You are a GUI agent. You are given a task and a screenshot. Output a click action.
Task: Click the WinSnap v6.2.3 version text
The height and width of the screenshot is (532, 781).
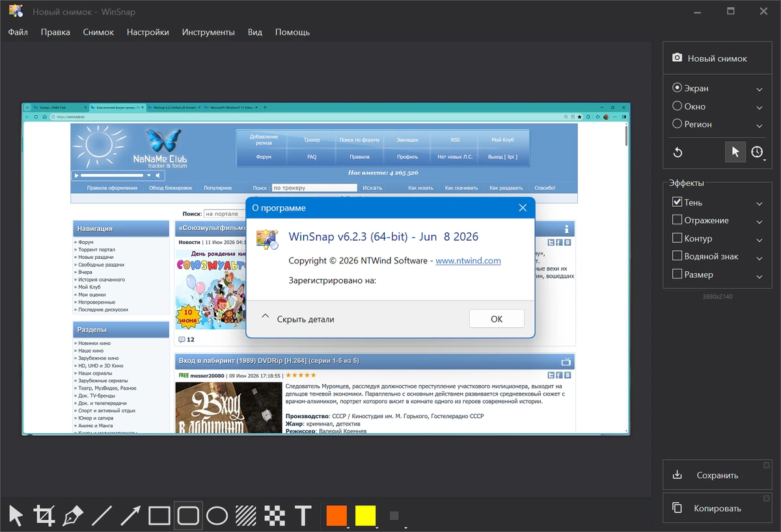coord(383,237)
